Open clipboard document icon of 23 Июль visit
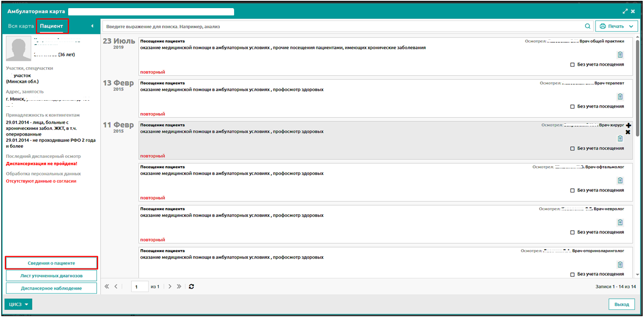The width and height of the screenshot is (644, 317). 620,55
